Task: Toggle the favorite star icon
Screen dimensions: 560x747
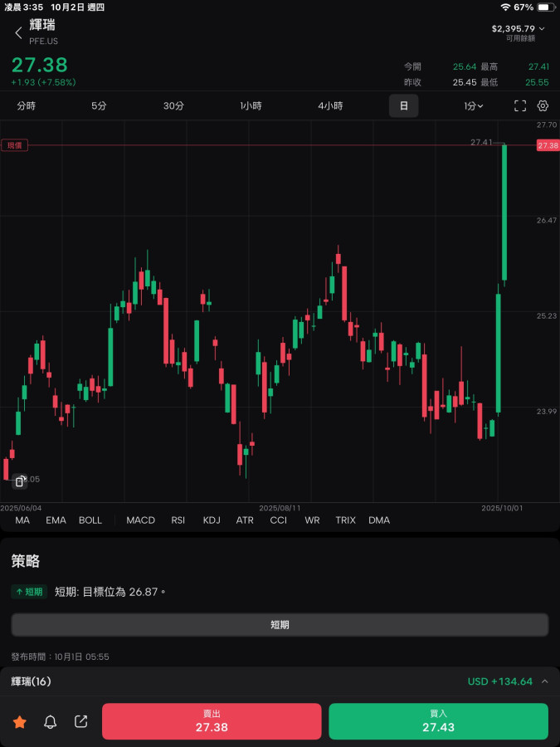Action: tap(20, 722)
